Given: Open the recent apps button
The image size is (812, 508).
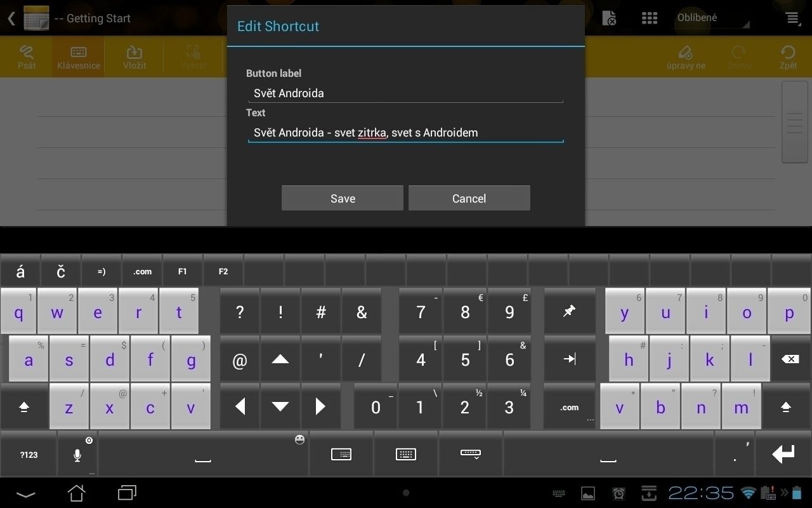Looking at the screenshot, I should [127, 493].
